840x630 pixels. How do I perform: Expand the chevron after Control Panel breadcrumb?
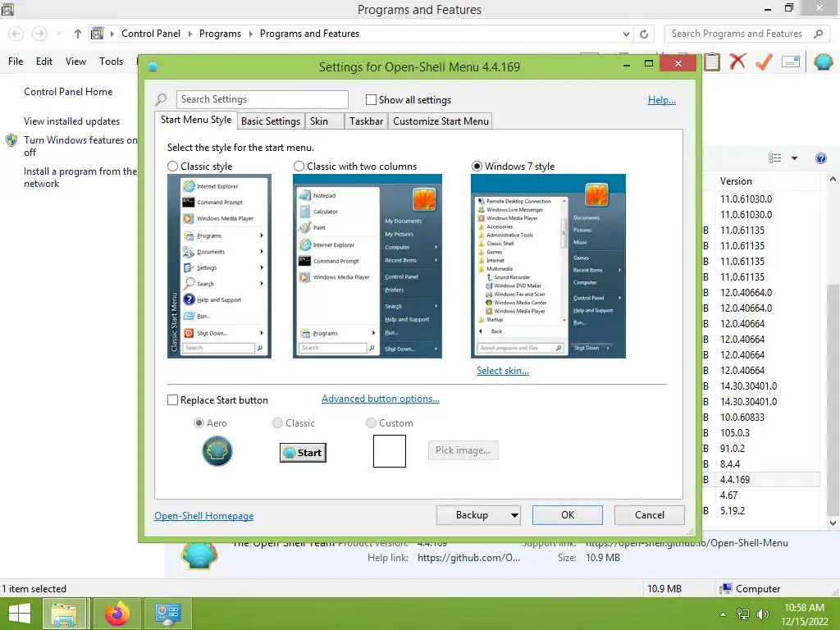(x=189, y=34)
